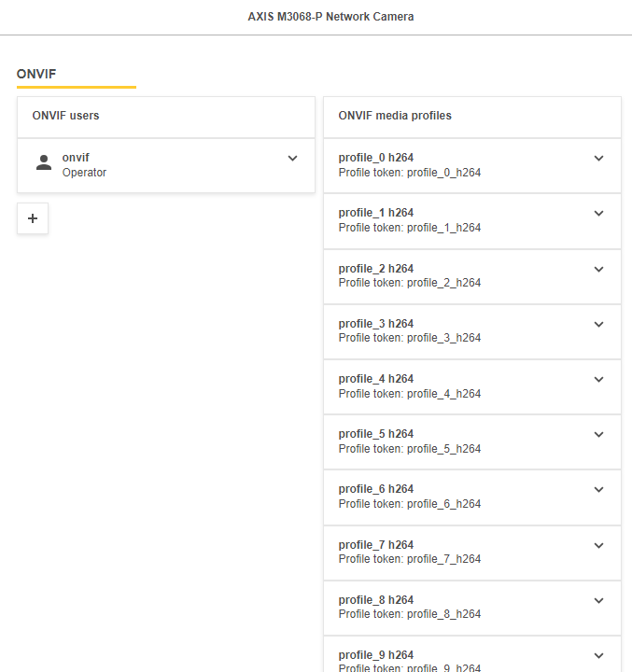Select the 'profile_0 h264' title text
This screenshot has width=632, height=672.
coord(376,158)
